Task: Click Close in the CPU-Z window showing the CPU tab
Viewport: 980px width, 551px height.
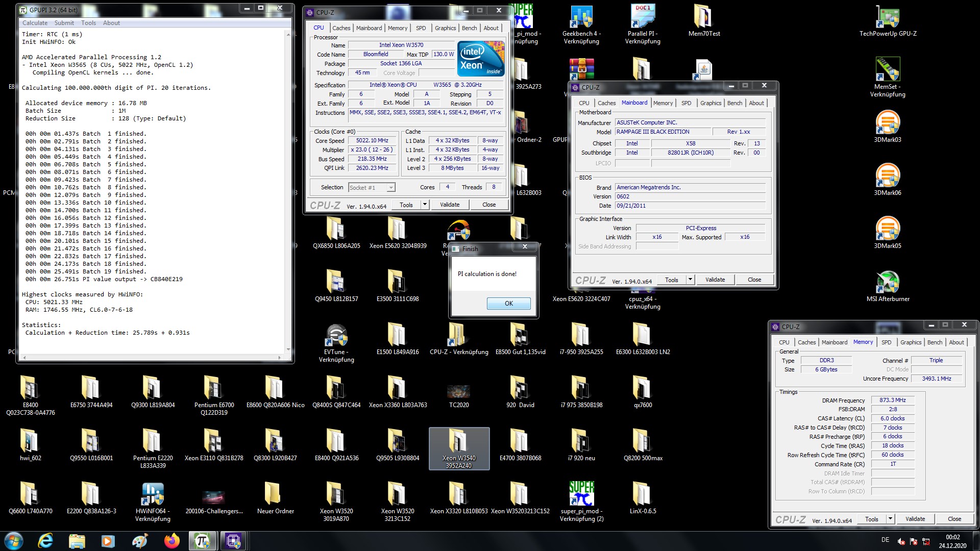Action: click(488, 205)
